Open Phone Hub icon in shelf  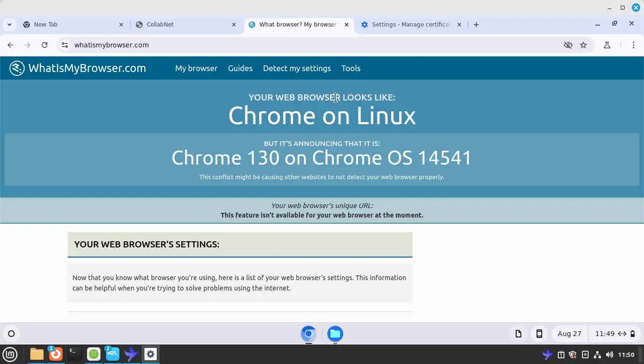(539, 334)
